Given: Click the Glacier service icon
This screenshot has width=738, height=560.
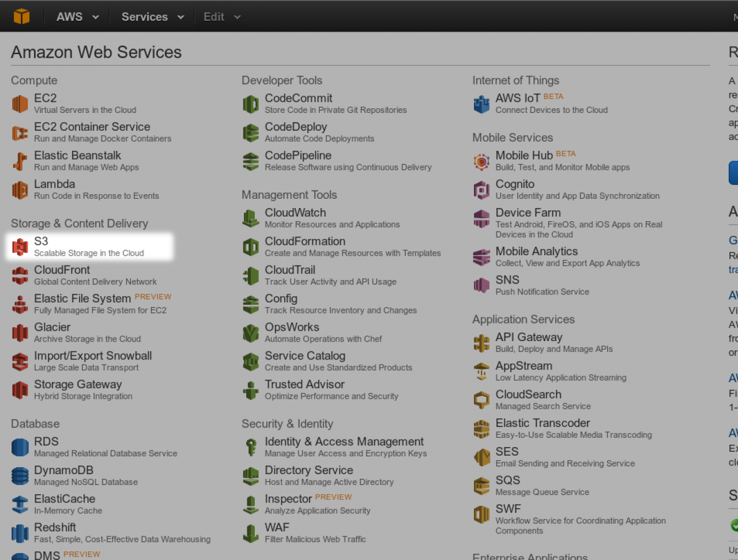Looking at the screenshot, I should [x=20, y=332].
